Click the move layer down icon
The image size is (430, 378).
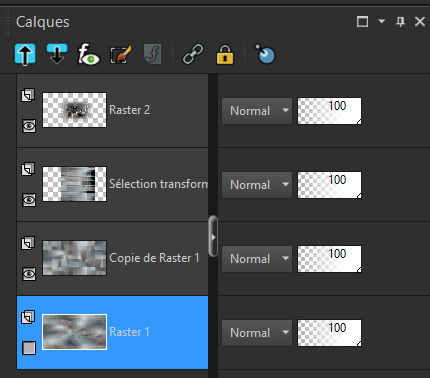click(x=57, y=54)
